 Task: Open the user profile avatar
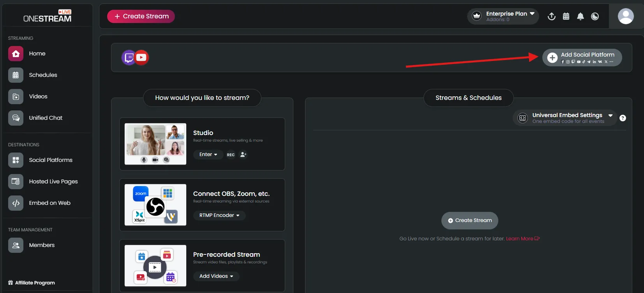626,16
